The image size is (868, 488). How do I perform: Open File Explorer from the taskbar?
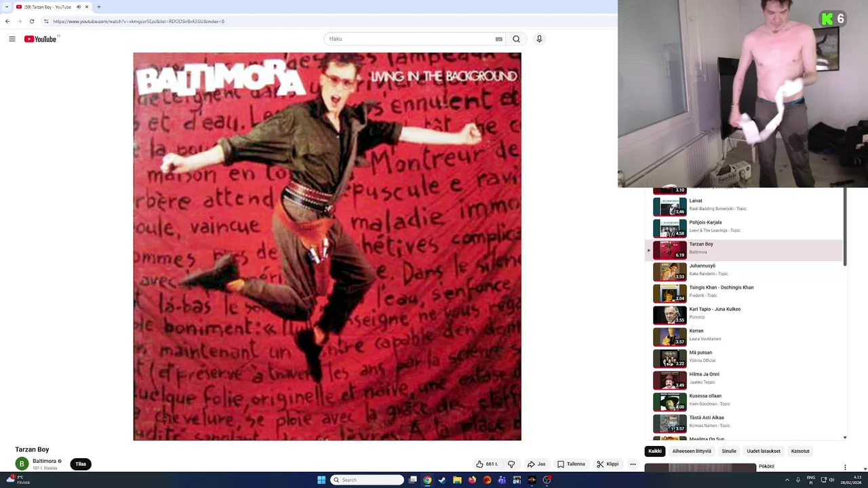point(457,480)
